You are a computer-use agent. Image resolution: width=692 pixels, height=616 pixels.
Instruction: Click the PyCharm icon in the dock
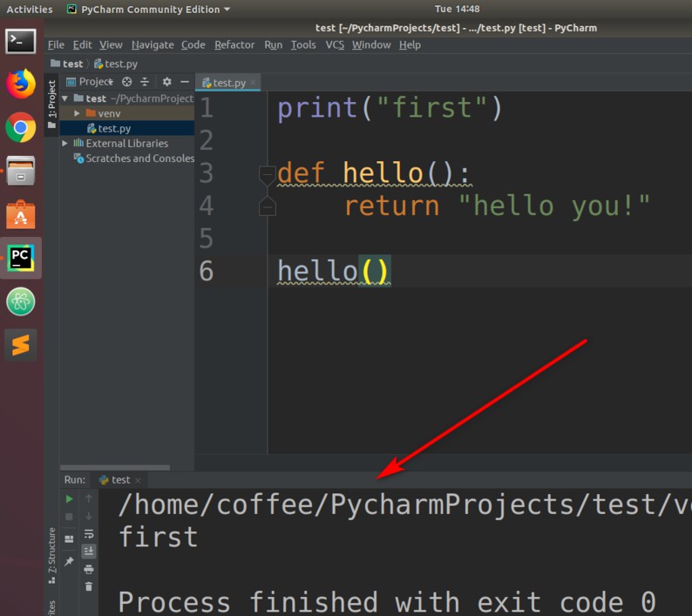pyautogui.click(x=21, y=258)
